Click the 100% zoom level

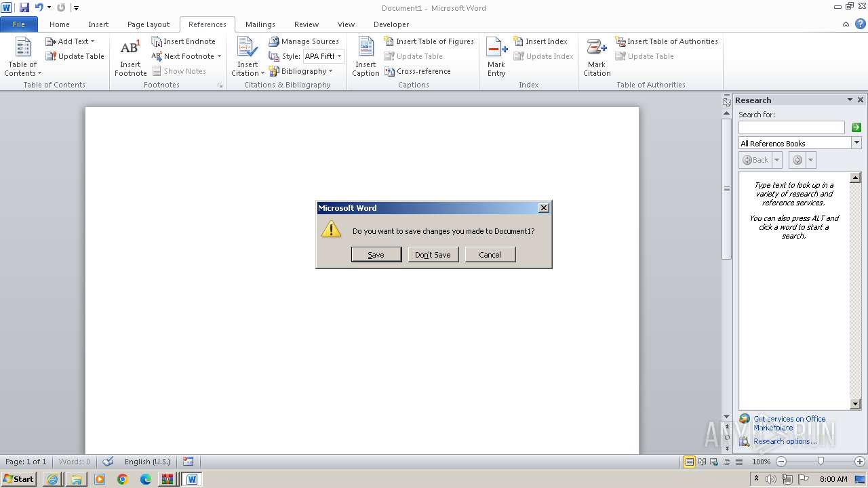pyautogui.click(x=761, y=462)
